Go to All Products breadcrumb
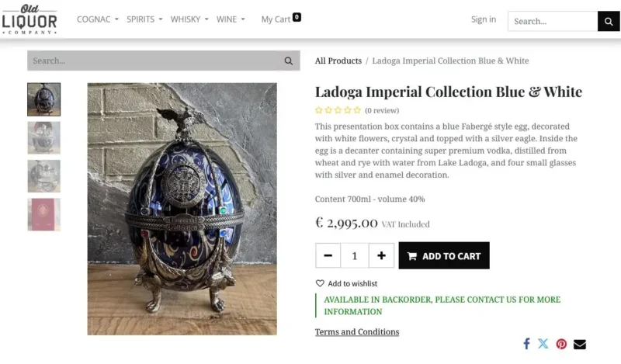Screen dimensions: 621x364 pyautogui.click(x=338, y=61)
